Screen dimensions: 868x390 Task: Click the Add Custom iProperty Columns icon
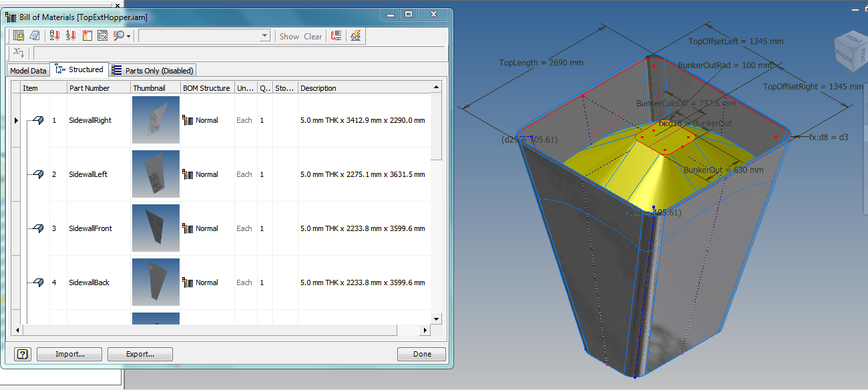tap(87, 36)
